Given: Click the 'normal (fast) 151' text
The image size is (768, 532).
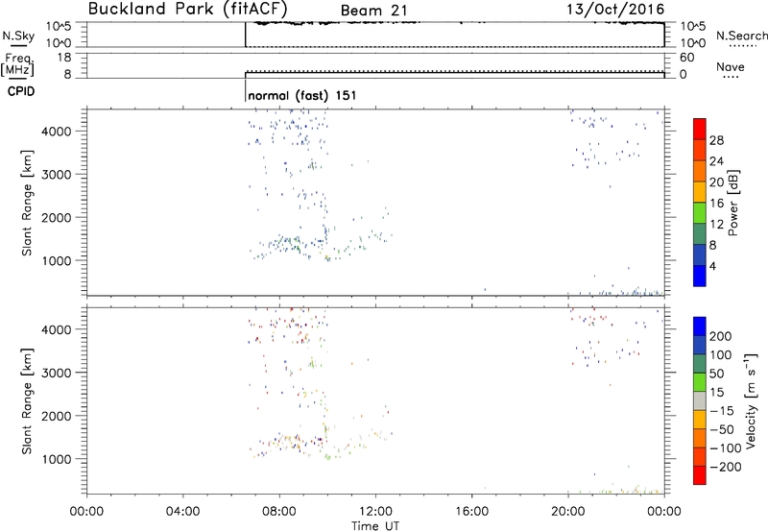Looking at the screenshot, I should 302,95.
